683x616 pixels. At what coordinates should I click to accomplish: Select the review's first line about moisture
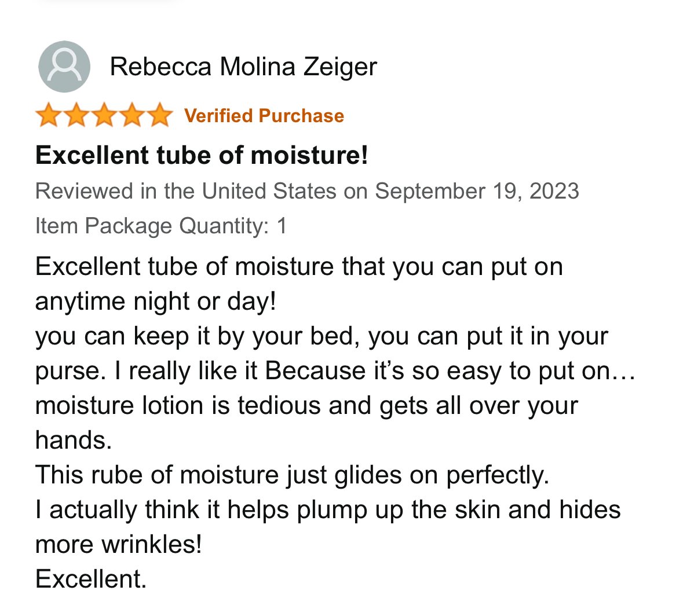pos(299,266)
